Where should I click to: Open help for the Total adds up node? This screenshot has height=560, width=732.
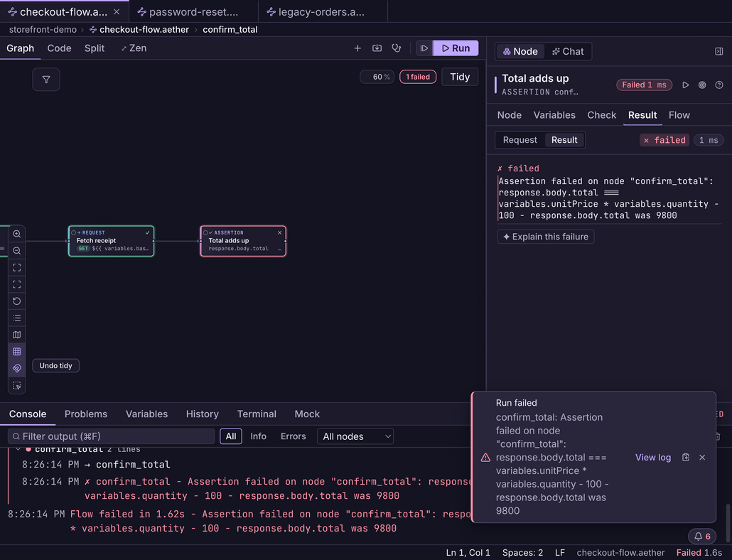click(x=719, y=85)
